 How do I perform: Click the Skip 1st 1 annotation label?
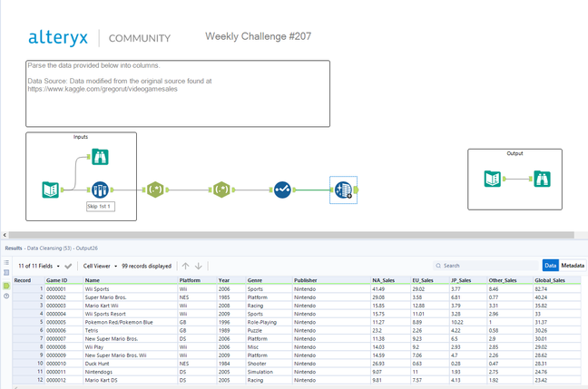[101, 207]
